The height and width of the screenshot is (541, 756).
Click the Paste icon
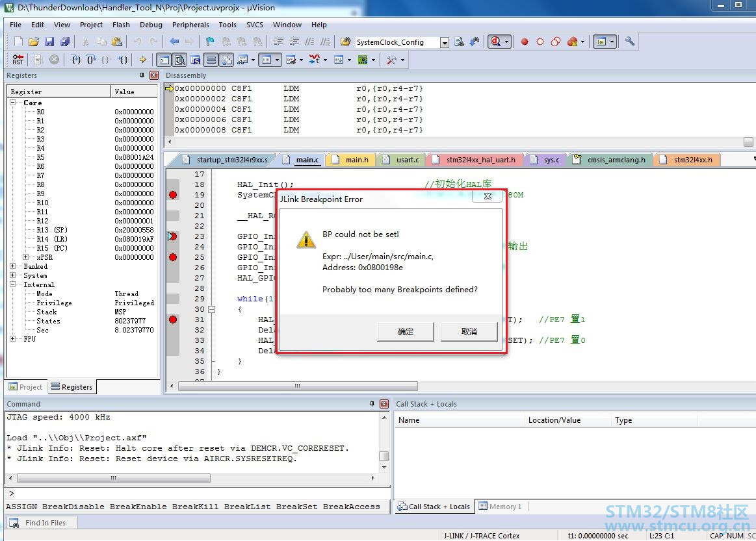116,42
